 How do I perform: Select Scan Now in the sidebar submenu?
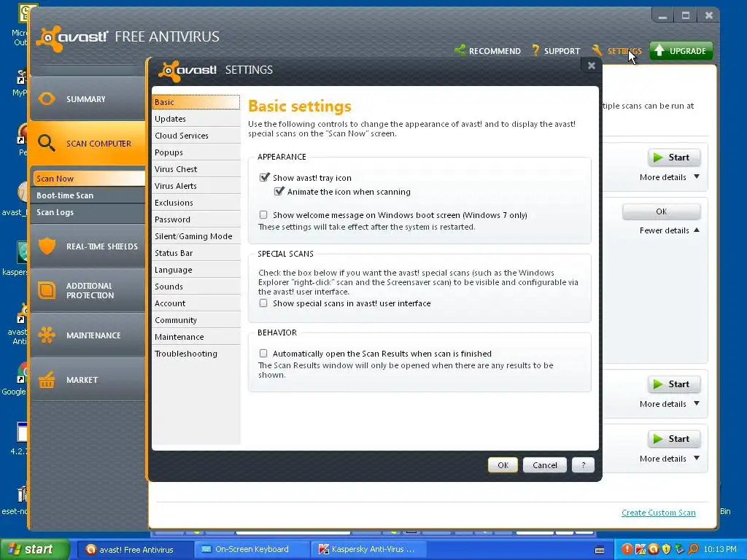88,179
